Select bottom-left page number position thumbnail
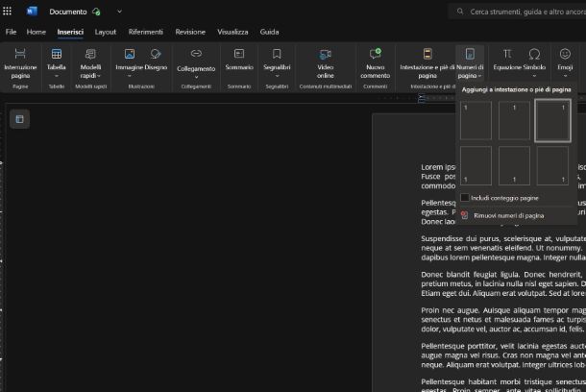 tap(476, 166)
